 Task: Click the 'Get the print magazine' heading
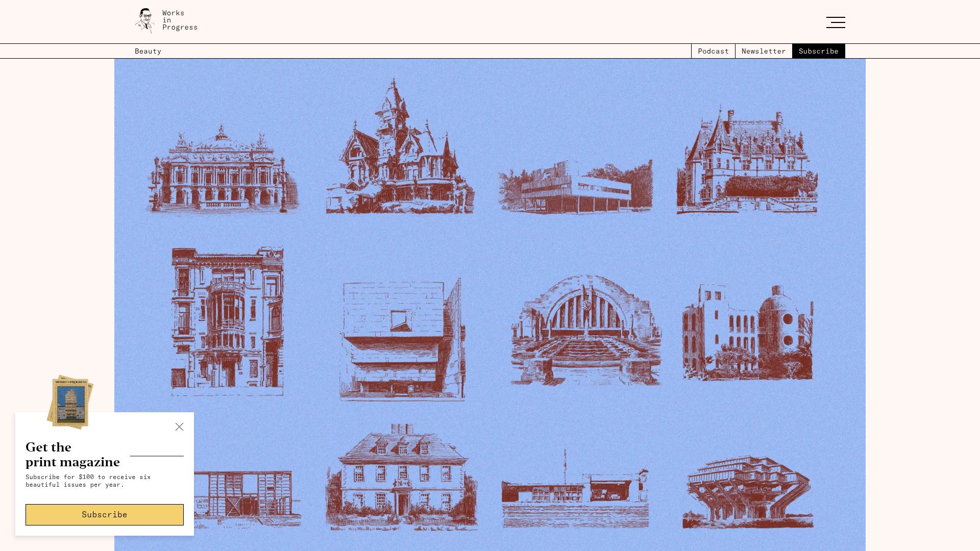click(72, 455)
